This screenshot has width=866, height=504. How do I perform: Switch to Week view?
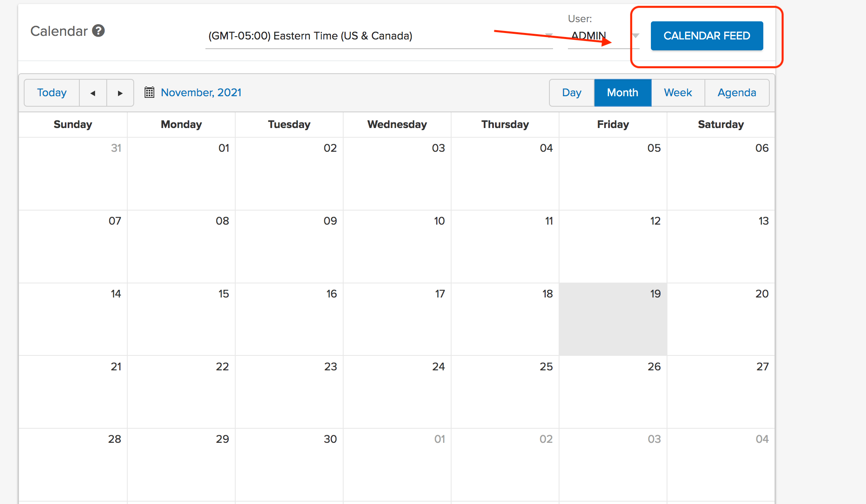tap(678, 93)
